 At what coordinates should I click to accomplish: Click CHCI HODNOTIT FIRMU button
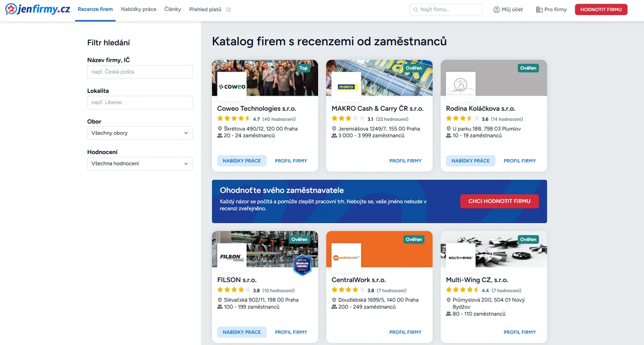pos(500,202)
